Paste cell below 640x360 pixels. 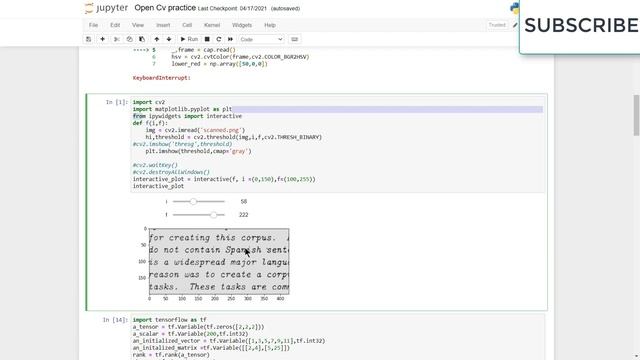(142, 39)
